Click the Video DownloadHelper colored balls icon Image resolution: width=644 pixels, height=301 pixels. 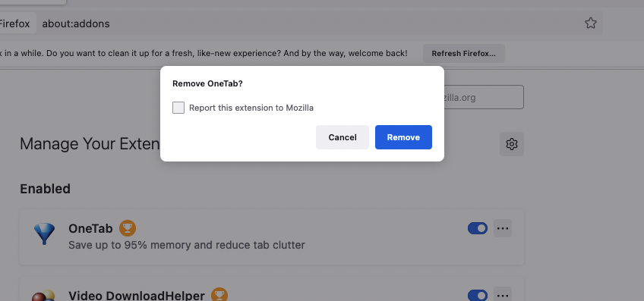pyautogui.click(x=43, y=296)
